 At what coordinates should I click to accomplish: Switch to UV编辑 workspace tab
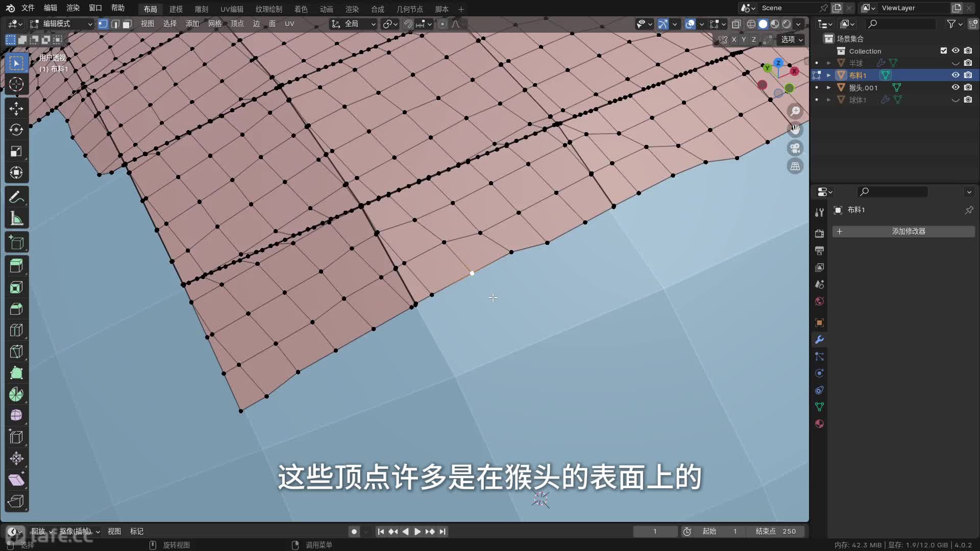tap(232, 9)
